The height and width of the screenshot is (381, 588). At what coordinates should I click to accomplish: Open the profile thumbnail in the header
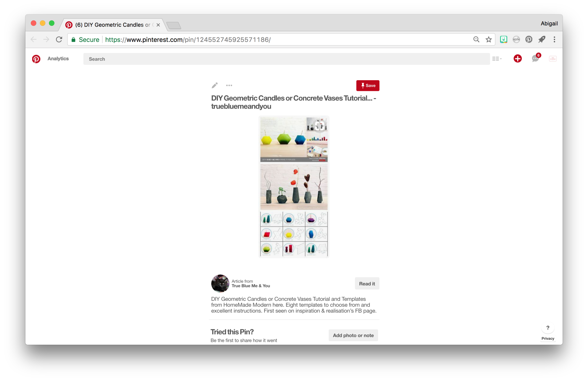[x=552, y=59]
